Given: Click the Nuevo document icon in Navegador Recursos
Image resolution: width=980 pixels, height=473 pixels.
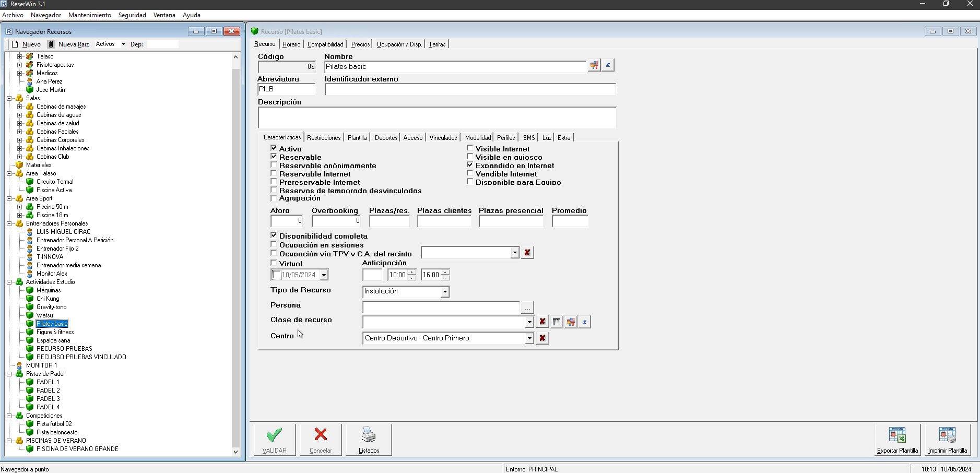Looking at the screenshot, I should coord(15,44).
